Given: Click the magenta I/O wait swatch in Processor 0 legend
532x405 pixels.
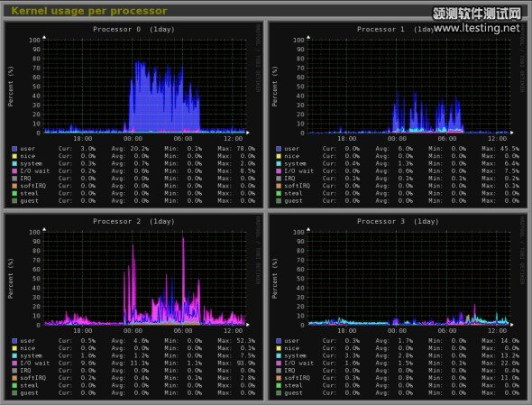Looking at the screenshot, I should [14, 171].
